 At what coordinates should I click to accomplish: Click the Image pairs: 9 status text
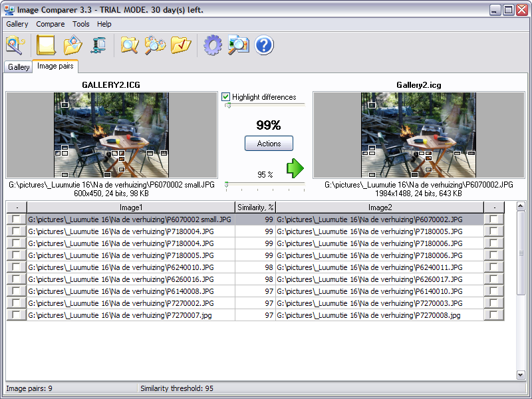coord(29,388)
